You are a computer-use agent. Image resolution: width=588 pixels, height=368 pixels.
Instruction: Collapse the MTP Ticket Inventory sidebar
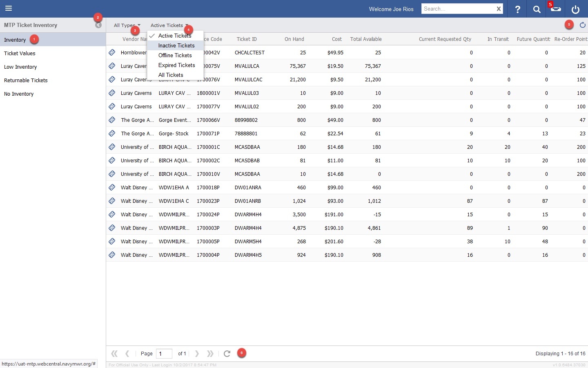click(98, 25)
